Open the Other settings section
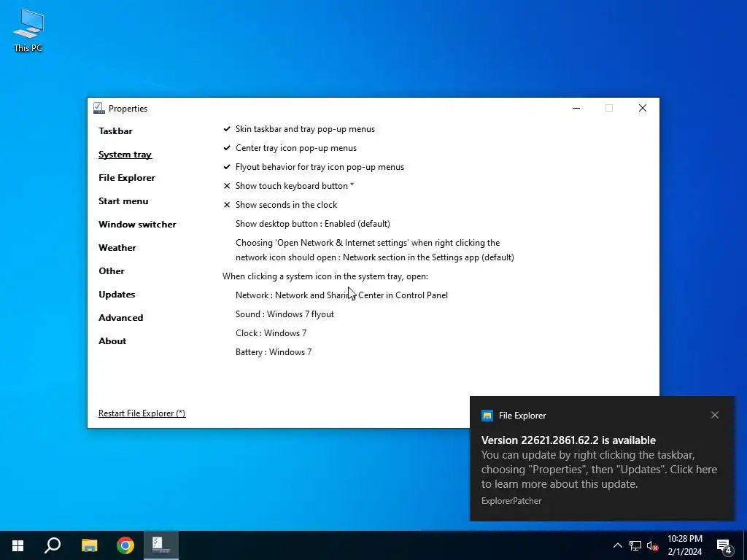The width and height of the screenshot is (747, 560). (112, 271)
